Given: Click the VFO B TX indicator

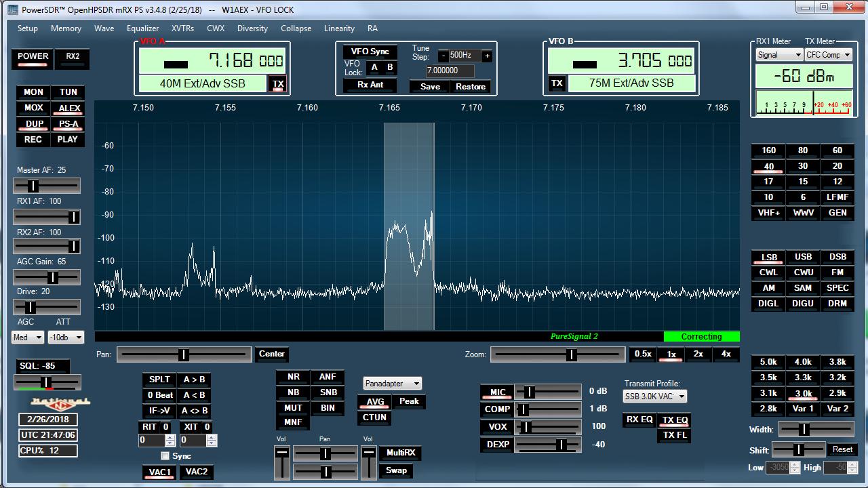Looking at the screenshot, I should (x=557, y=83).
